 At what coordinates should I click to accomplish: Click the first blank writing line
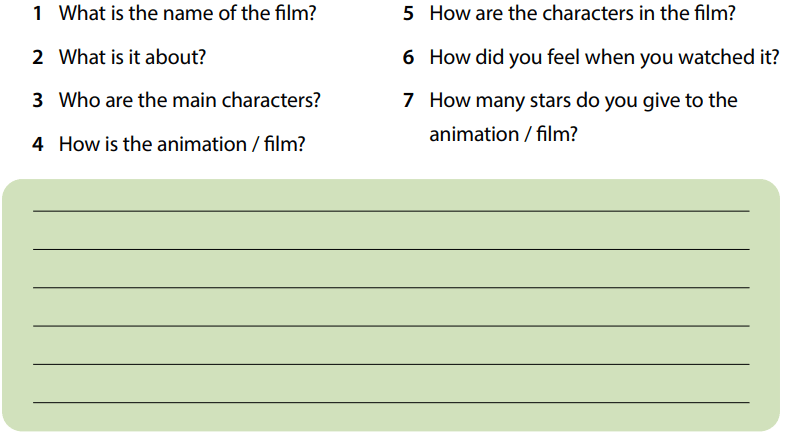391,210
